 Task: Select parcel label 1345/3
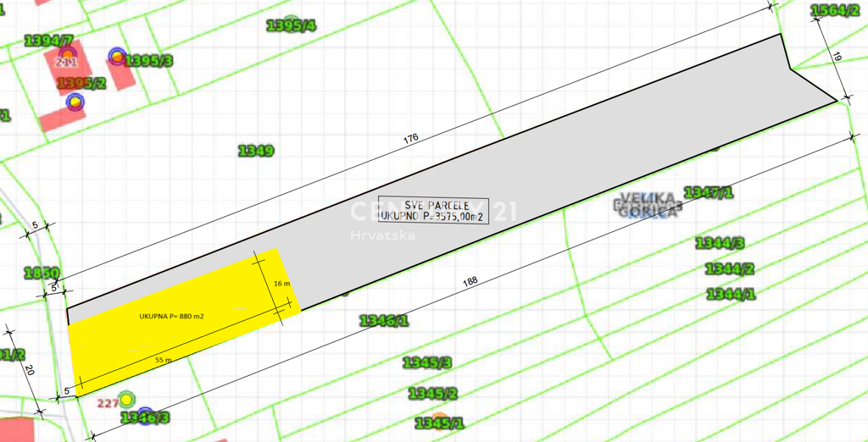[427, 363]
